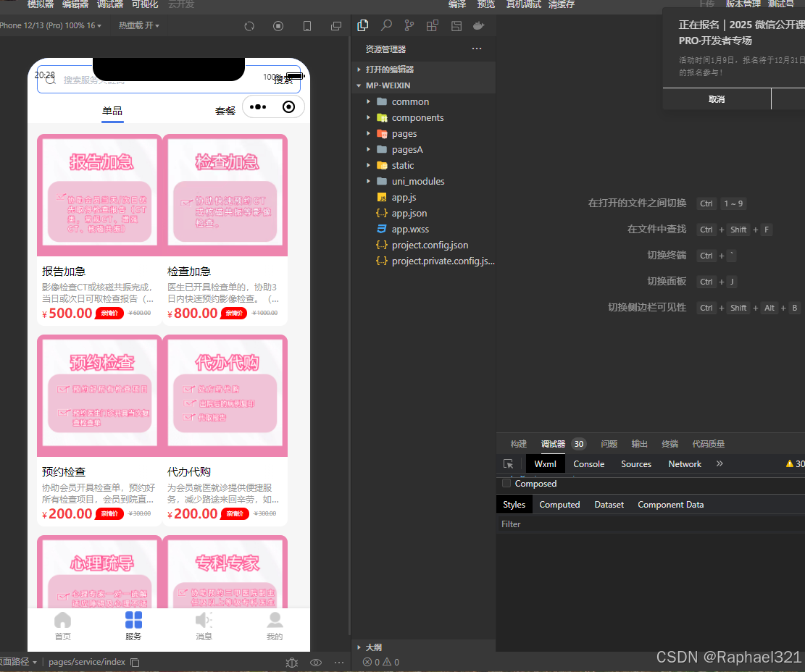Expand the static folder
Screen dimensions: 805x672
424,165
